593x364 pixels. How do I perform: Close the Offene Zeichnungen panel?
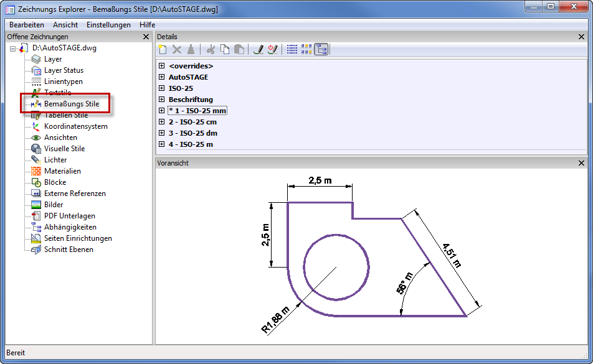[146, 37]
